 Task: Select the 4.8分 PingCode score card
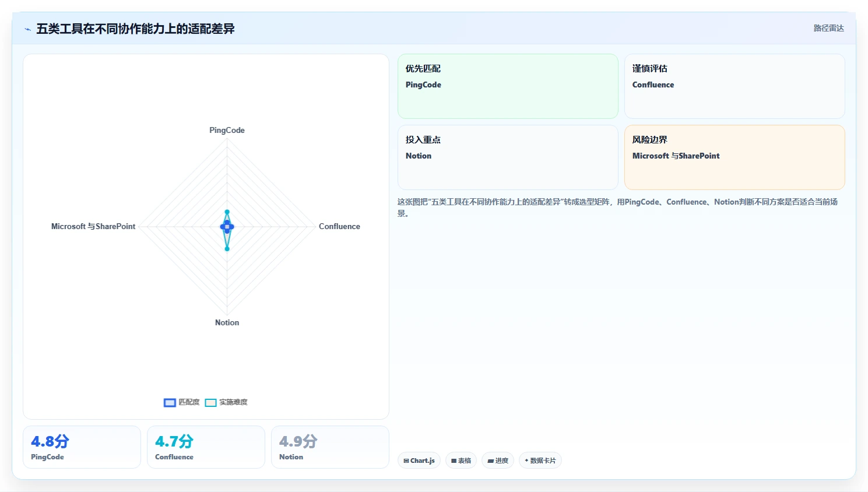click(x=82, y=447)
